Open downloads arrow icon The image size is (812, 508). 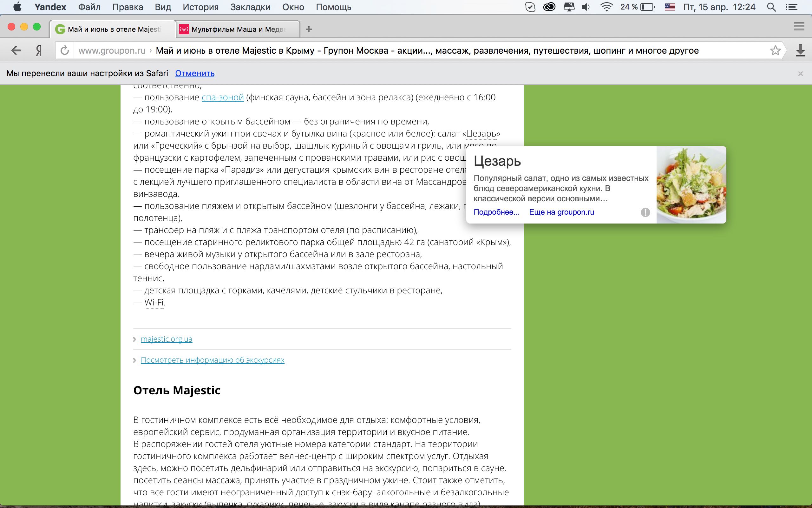click(801, 50)
